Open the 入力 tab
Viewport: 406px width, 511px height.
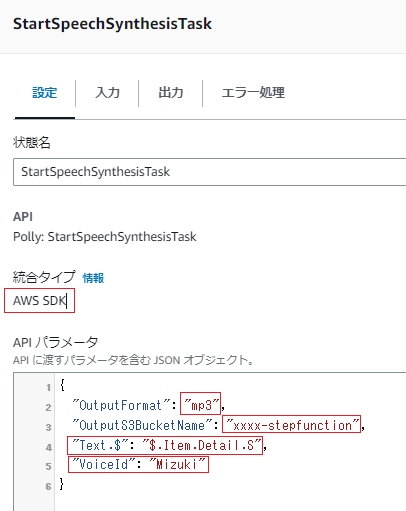point(107,93)
